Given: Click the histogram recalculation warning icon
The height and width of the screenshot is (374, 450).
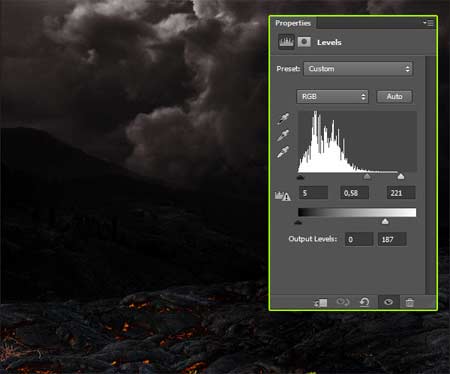Looking at the screenshot, I should [283, 196].
